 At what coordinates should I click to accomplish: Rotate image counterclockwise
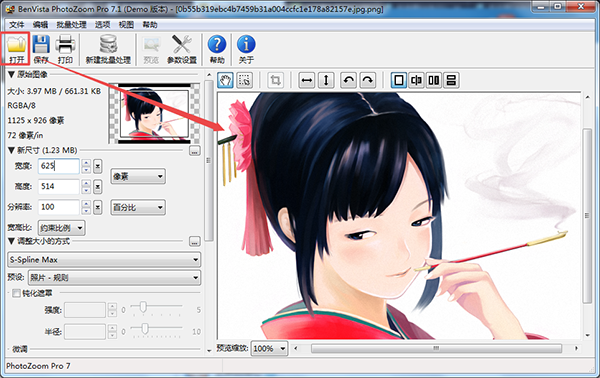click(x=348, y=80)
